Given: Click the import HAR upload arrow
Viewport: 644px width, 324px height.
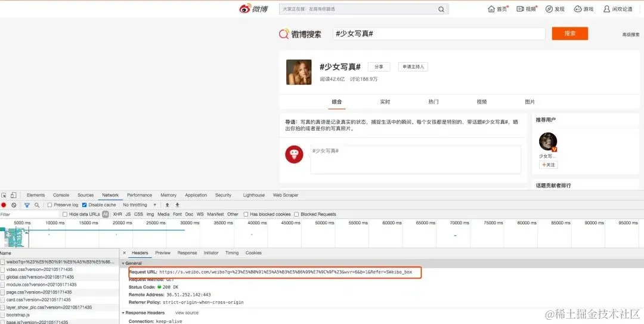Looking at the screenshot, I should 167,205.
